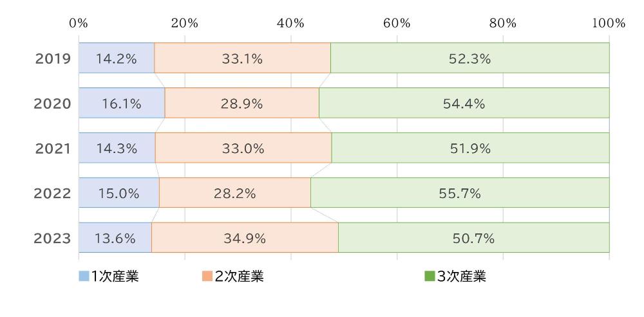Select the 1次産業 legend label
This screenshot has width=644, height=317.
tap(115, 276)
